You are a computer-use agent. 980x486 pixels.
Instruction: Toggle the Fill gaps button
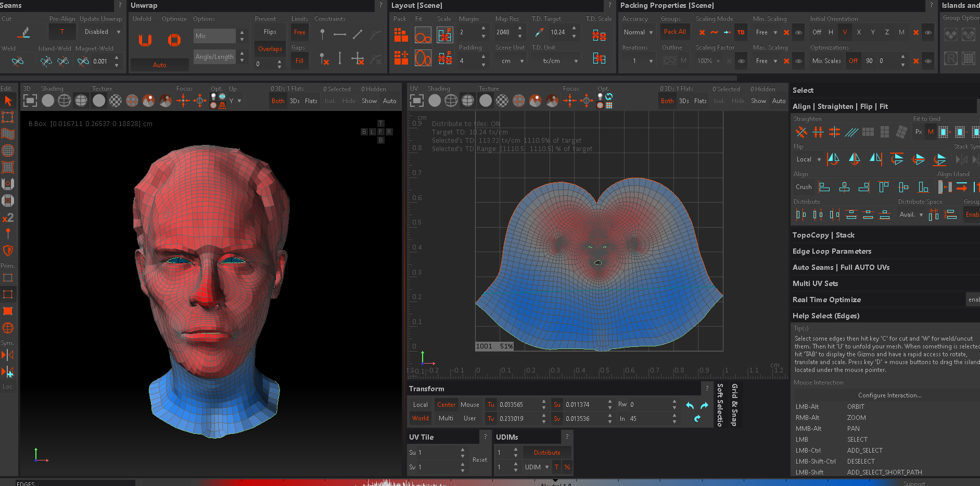coord(299,61)
